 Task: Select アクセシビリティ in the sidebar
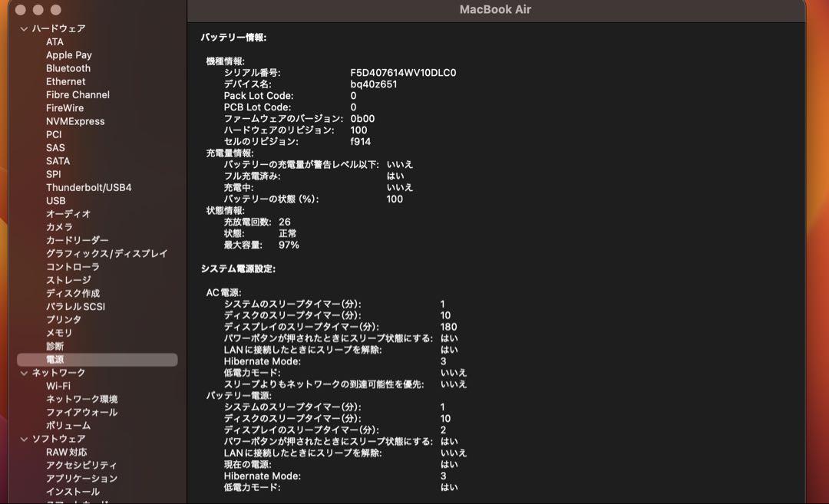point(81,466)
